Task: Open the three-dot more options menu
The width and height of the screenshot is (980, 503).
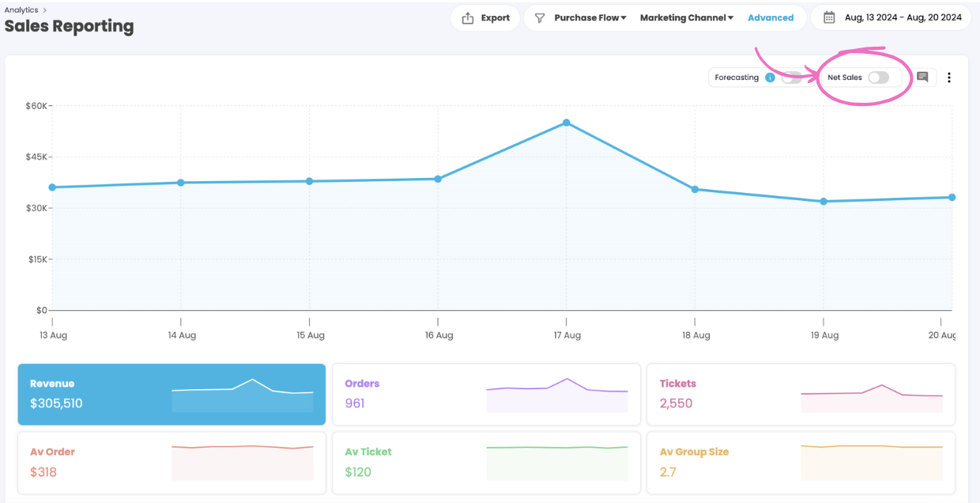Action: [x=949, y=78]
